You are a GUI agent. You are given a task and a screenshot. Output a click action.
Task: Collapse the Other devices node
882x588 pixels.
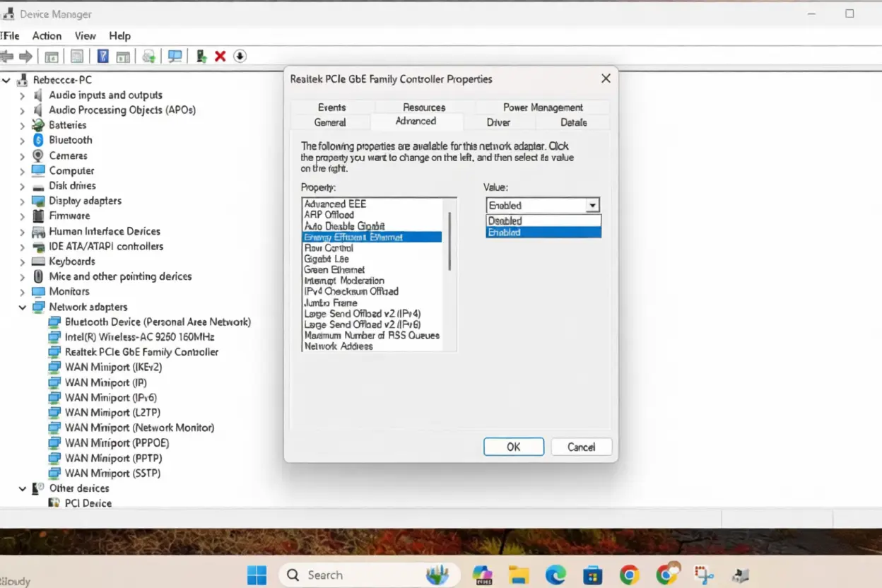point(22,488)
